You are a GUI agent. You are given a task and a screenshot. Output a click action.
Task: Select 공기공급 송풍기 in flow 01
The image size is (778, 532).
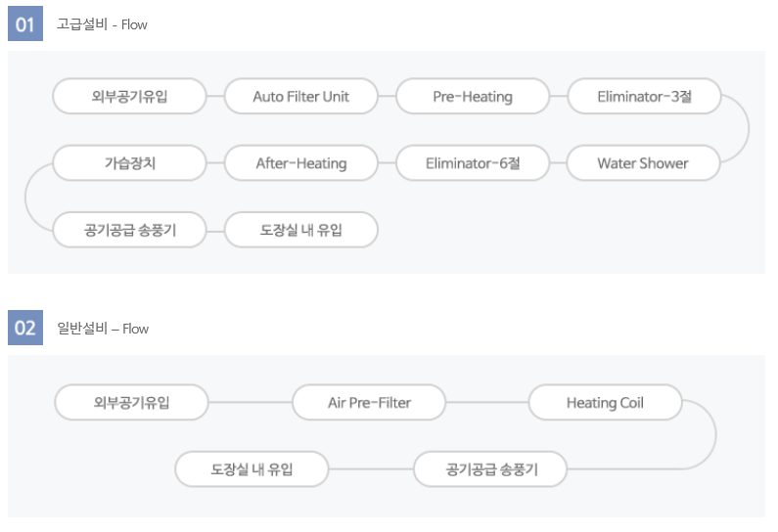tap(129, 230)
